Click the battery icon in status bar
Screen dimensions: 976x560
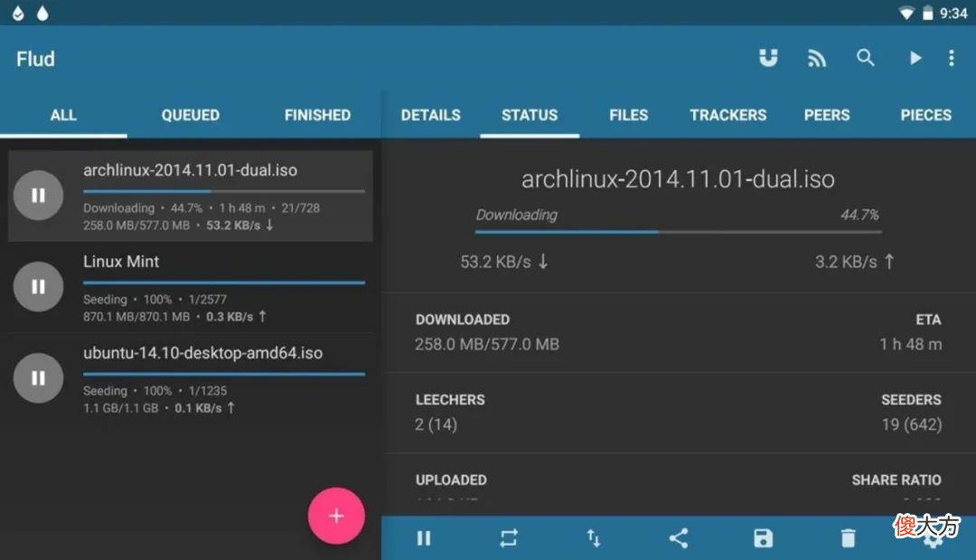(x=927, y=13)
